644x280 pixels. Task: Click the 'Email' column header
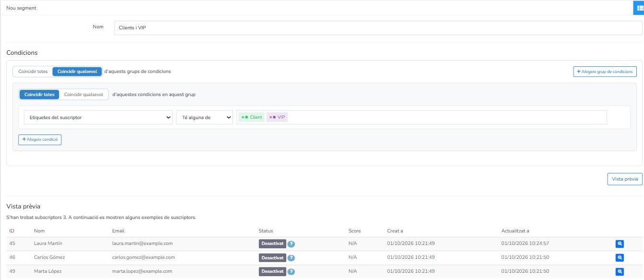[x=118, y=231]
